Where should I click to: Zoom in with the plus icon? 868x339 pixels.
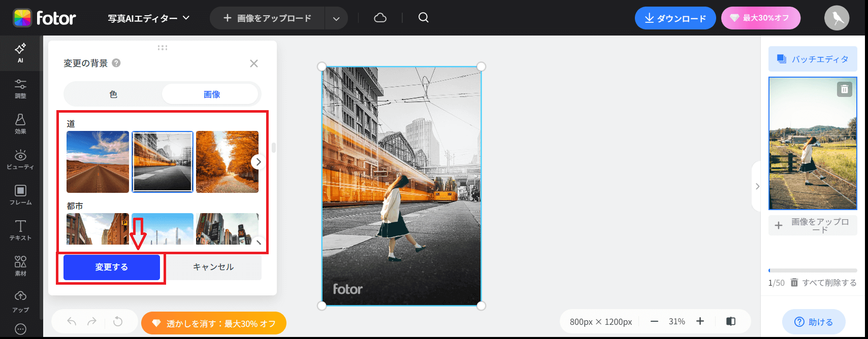pyautogui.click(x=700, y=321)
